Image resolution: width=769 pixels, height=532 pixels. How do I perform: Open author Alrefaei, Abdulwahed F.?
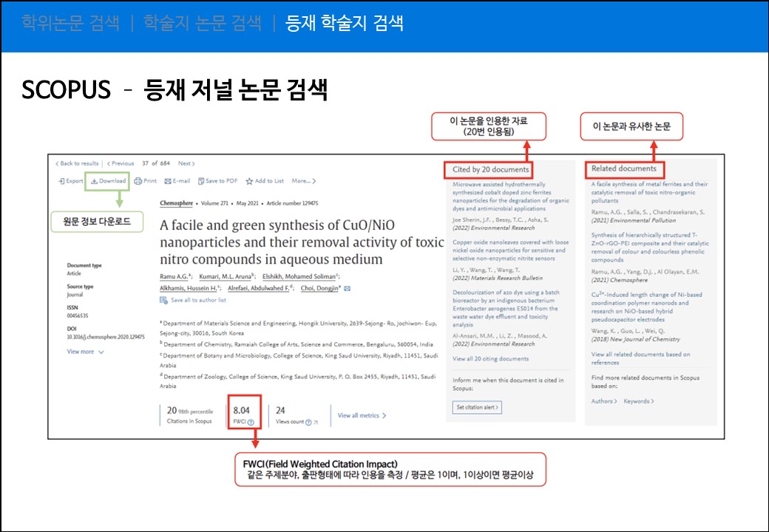(259, 288)
